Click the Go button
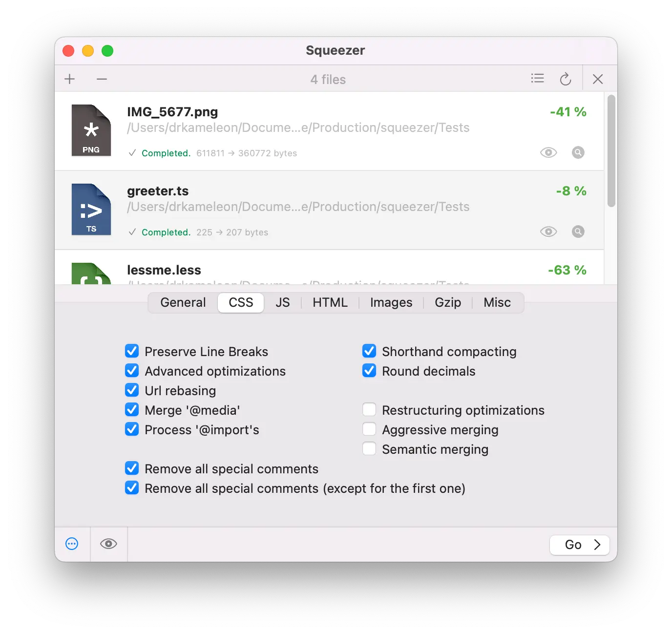The width and height of the screenshot is (672, 634). pyautogui.click(x=580, y=545)
